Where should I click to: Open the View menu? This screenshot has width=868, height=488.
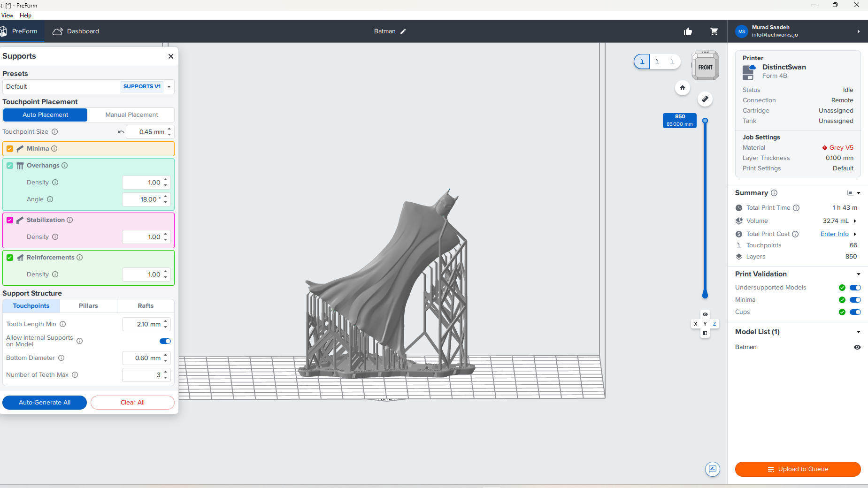8,15
